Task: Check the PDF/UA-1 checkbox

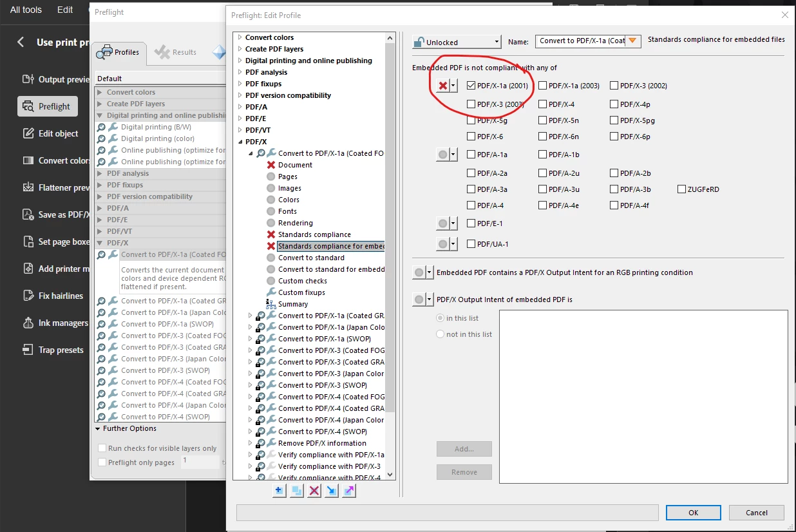Action: point(471,244)
